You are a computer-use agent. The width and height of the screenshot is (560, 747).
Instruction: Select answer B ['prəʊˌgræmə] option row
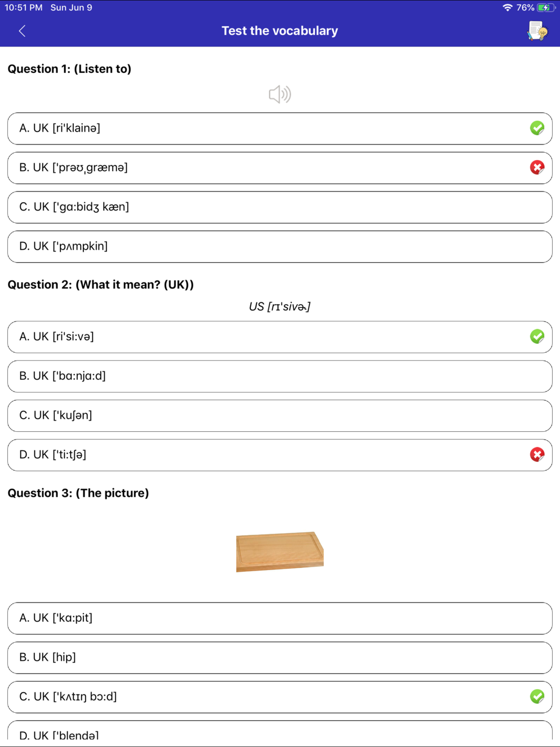tap(280, 168)
